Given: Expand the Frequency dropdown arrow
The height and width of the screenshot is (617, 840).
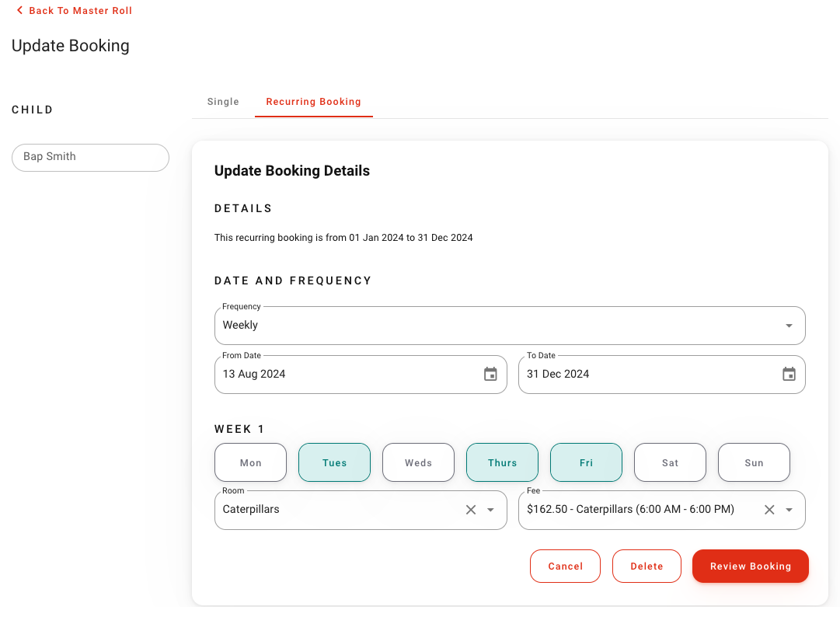Looking at the screenshot, I should (x=789, y=326).
